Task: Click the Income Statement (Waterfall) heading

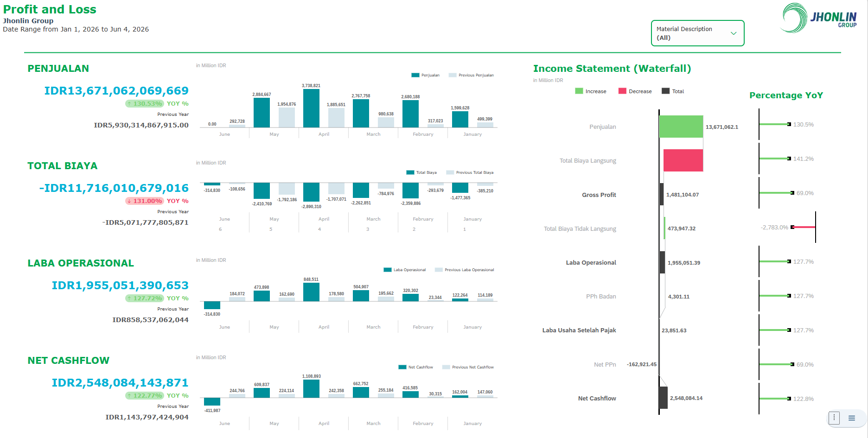Action: 612,69
